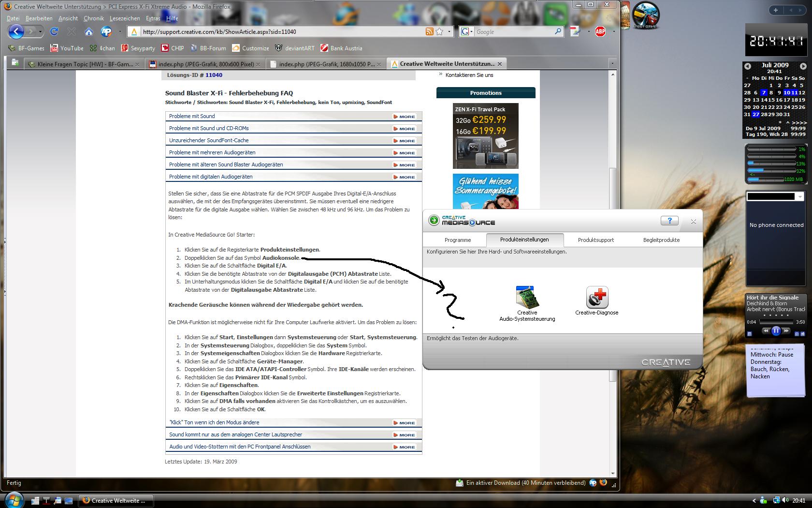Go back using Firefox back arrow
Image resolution: width=812 pixels, height=508 pixels.
16,32
